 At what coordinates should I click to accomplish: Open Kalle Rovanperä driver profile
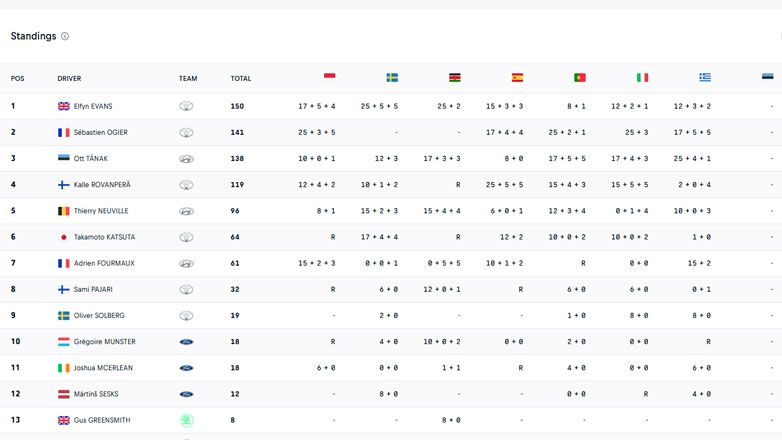pos(102,185)
